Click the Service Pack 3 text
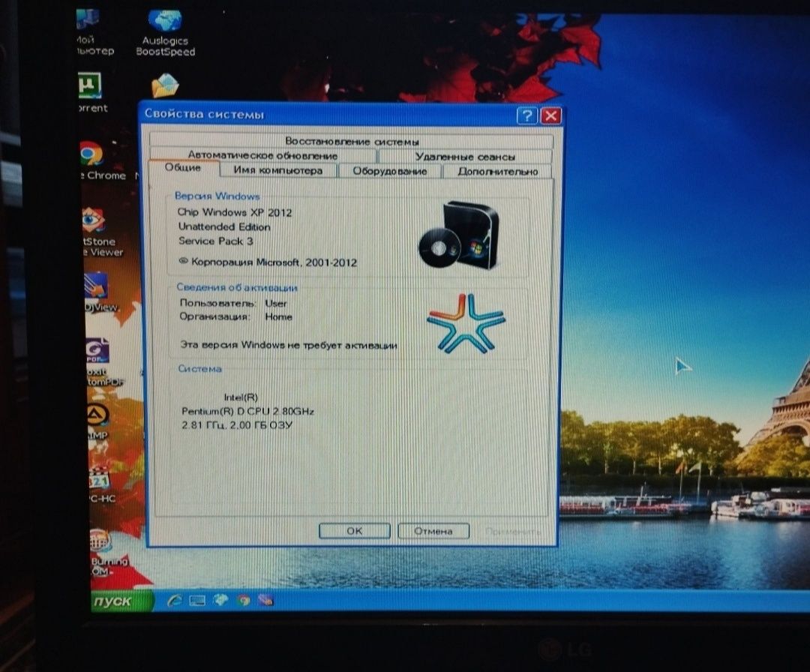810x672 pixels. point(216,241)
